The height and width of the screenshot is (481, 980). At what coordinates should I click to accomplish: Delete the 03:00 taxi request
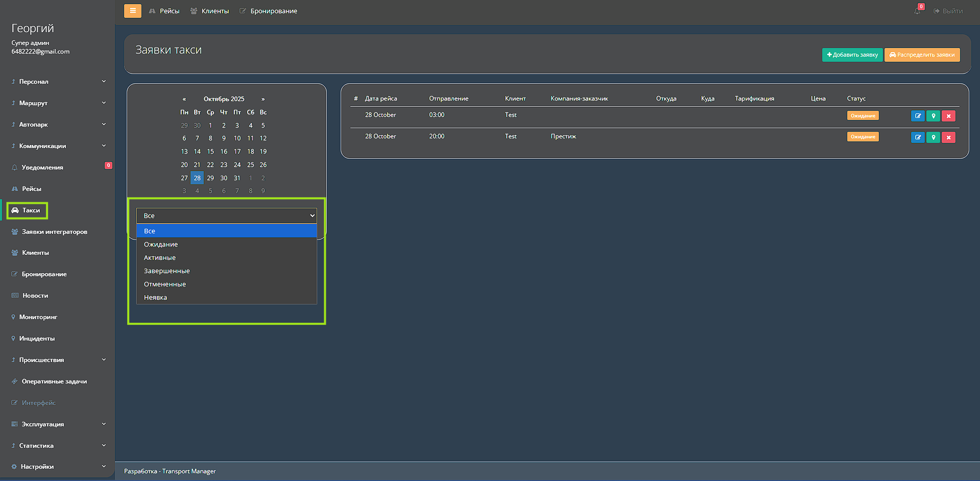[948, 116]
